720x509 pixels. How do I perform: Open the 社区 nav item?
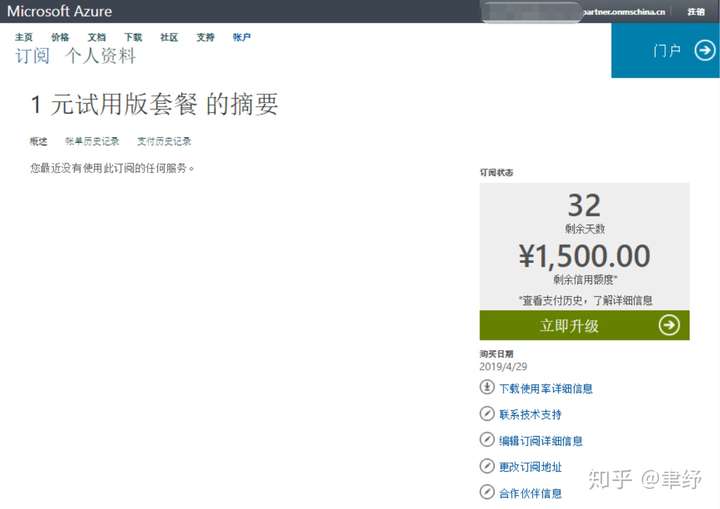[x=169, y=37]
